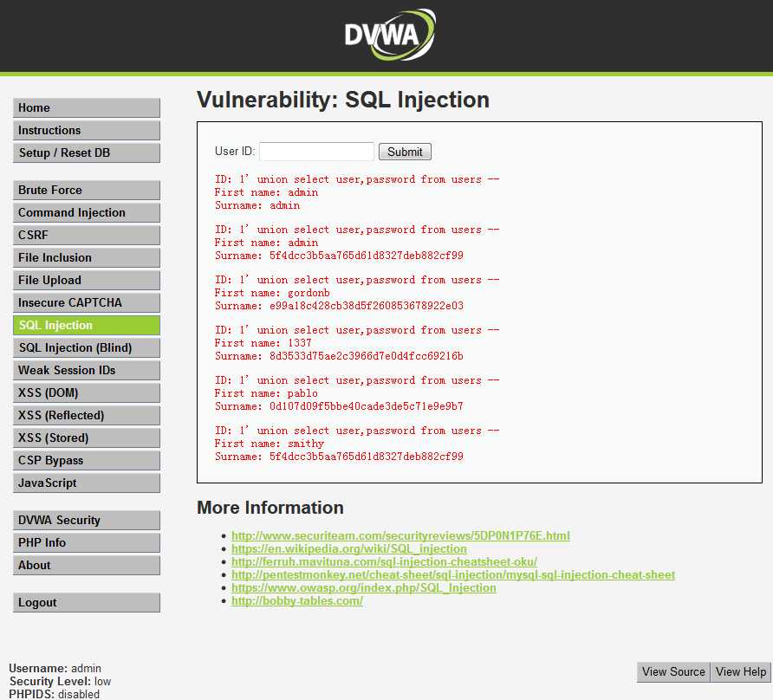Open the securiteam.com security reviews link

click(400, 536)
